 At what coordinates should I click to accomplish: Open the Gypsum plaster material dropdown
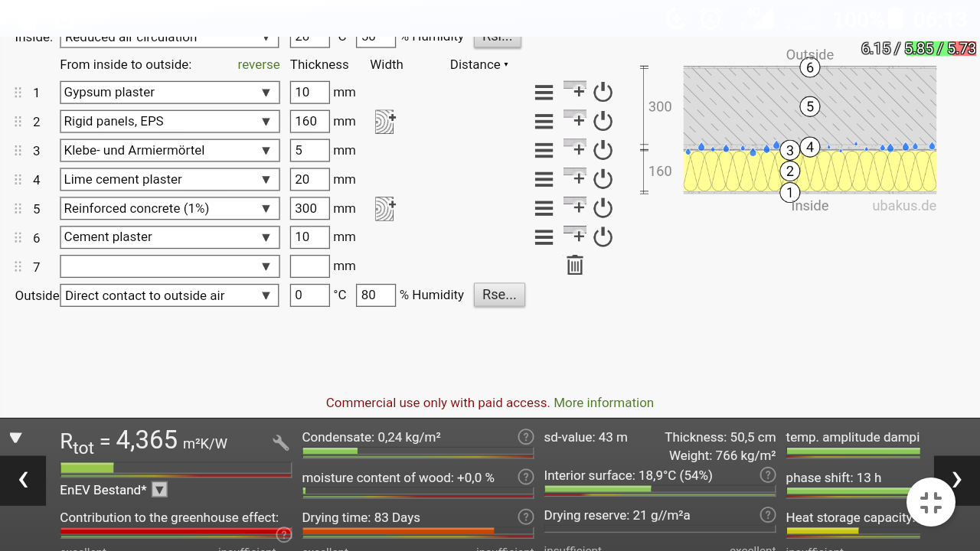pos(169,93)
